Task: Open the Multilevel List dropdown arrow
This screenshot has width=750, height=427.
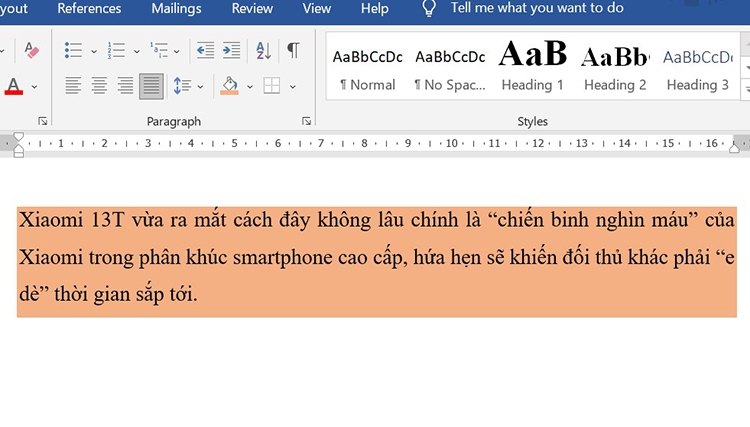Action: 177,51
